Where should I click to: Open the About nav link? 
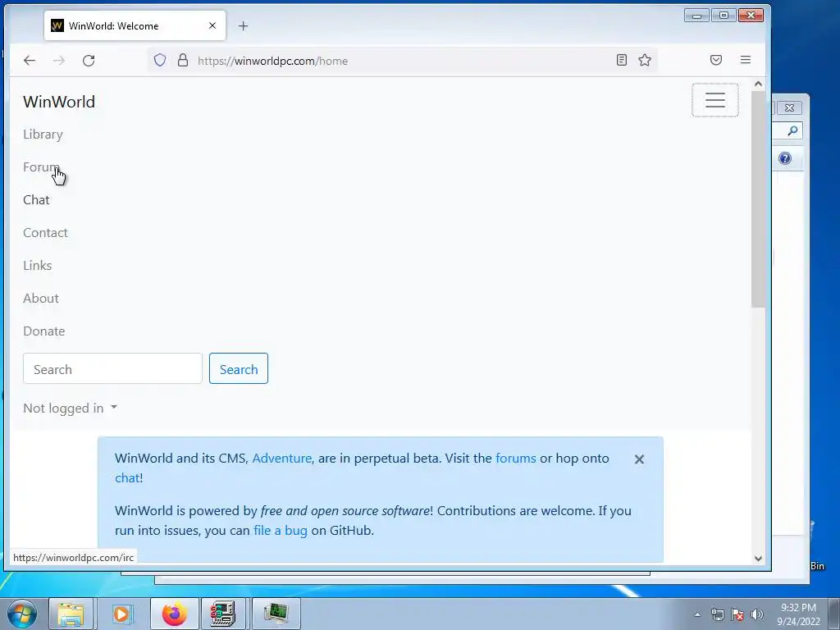(41, 299)
